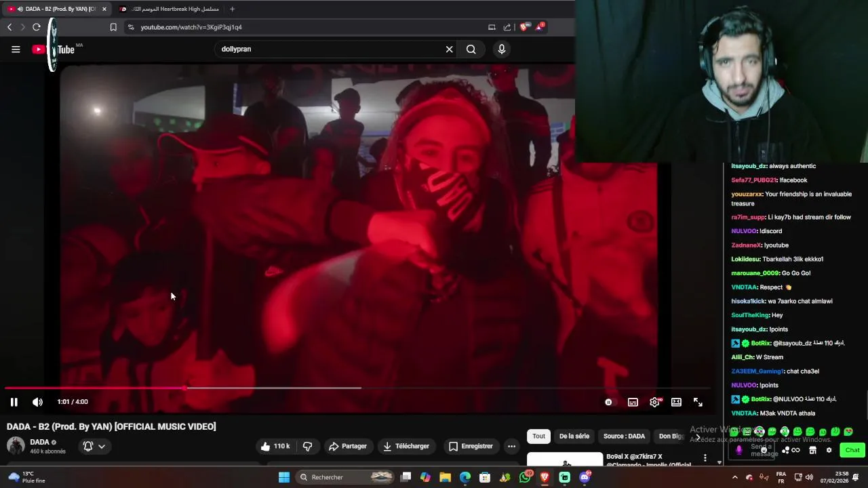Open the more actions three-dot menu

coord(511,446)
